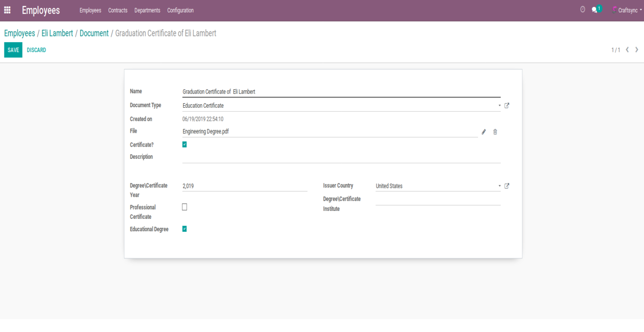This screenshot has width=644, height=332.
Task: Open the Contracts menu
Action: 117,10
